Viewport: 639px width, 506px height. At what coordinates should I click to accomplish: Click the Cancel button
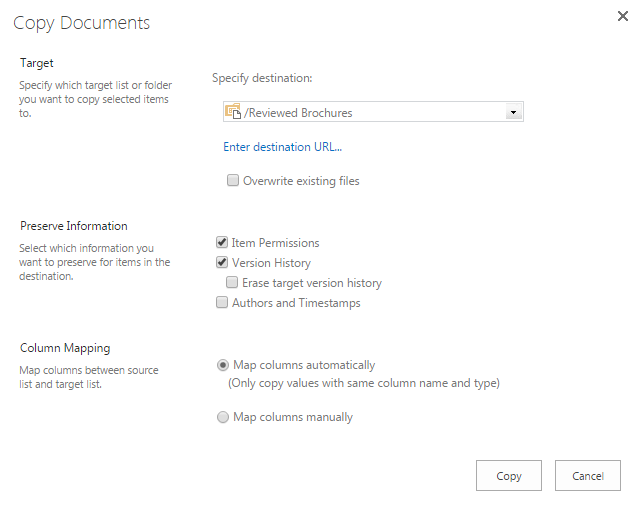coord(588,475)
